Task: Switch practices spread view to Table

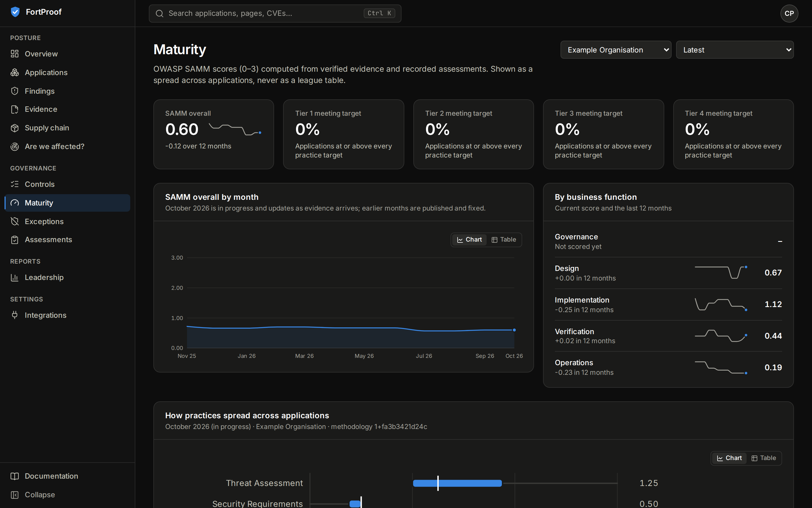Action: (764, 458)
